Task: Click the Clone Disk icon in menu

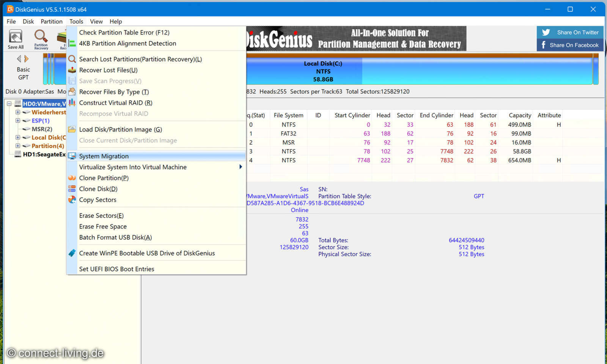Action: click(x=72, y=189)
